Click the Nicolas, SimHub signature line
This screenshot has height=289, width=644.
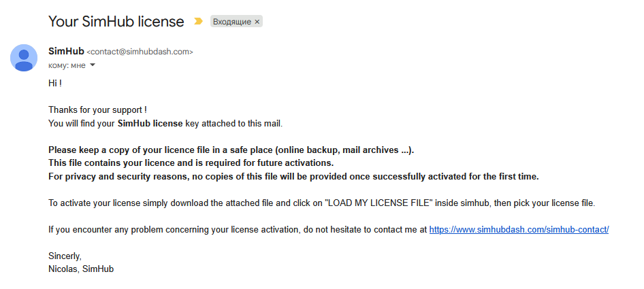80,269
